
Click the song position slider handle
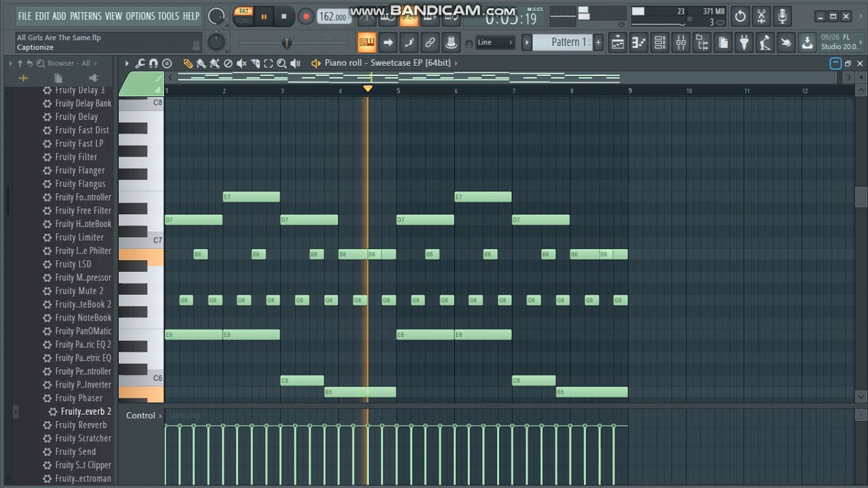[287, 43]
